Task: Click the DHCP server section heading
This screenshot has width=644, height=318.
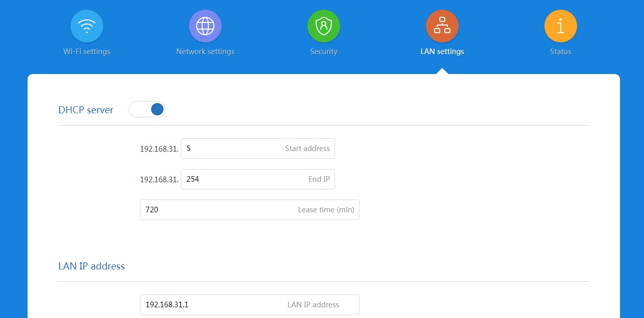Action: click(86, 110)
